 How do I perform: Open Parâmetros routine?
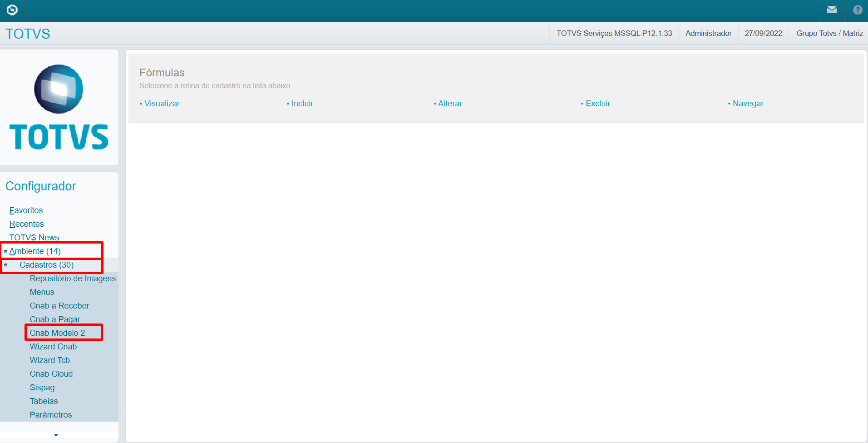point(51,415)
